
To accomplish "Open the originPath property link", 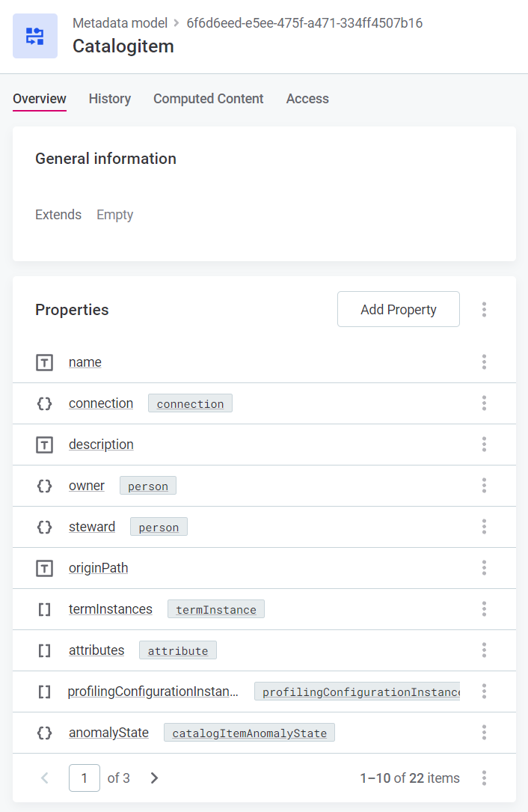I will tap(98, 568).
